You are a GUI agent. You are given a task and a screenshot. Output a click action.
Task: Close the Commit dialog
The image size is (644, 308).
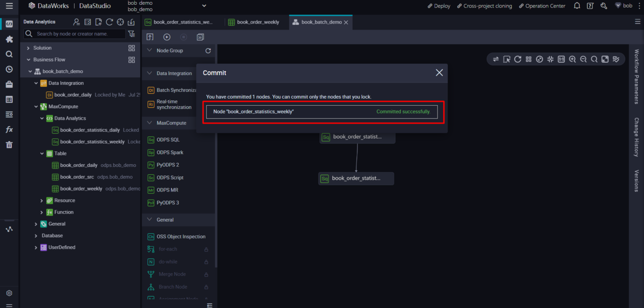(439, 72)
